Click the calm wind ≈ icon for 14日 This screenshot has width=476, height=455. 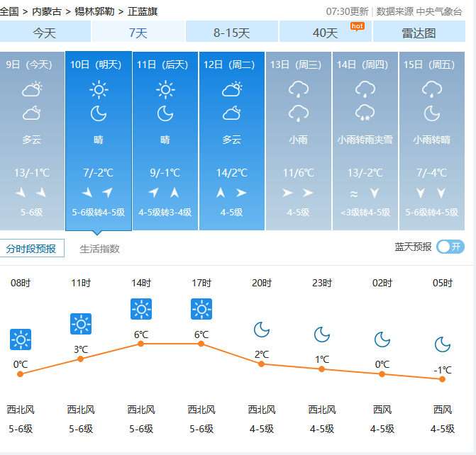coord(354,193)
